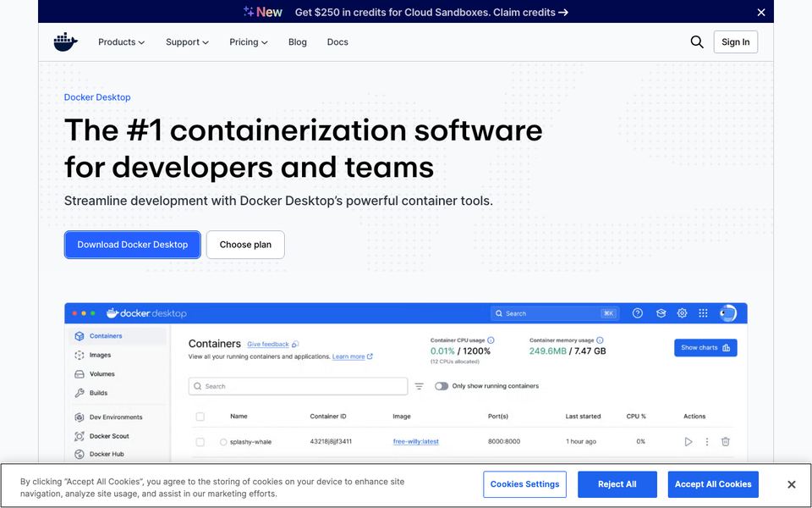Viewport: 812px width, 508px height.
Task: Click the Container CPU usage info icon
Action: coord(491,340)
